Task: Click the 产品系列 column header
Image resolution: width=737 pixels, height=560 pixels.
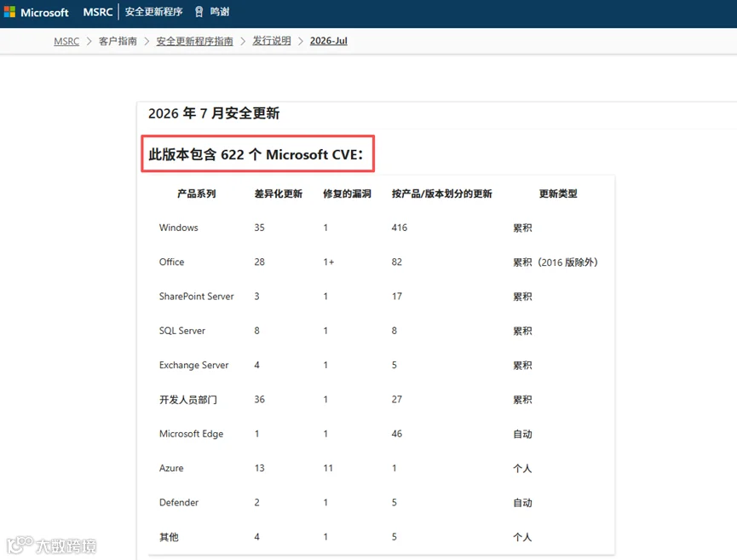Action: click(x=197, y=193)
